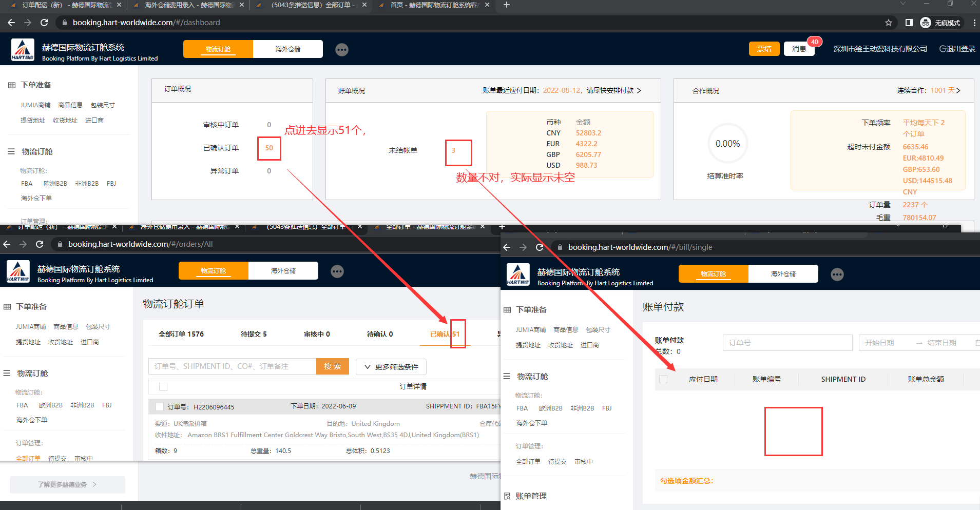Switch to the 已确认 51 orders tab
980x510 pixels.
pyautogui.click(x=445, y=334)
